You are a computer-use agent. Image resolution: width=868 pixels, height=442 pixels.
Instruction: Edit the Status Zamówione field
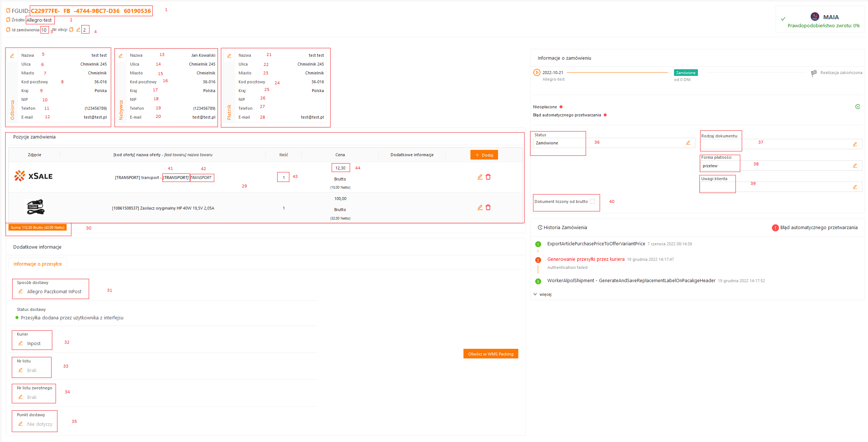pyautogui.click(x=688, y=143)
